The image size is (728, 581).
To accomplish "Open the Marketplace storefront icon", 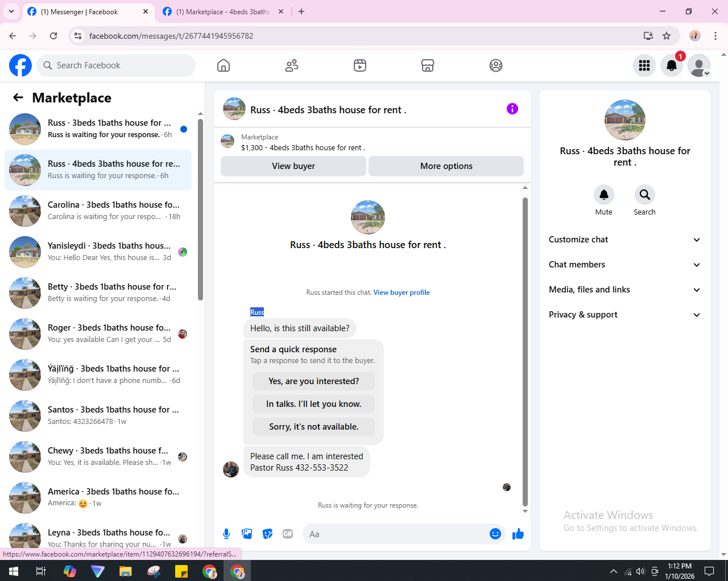I will pos(428,65).
